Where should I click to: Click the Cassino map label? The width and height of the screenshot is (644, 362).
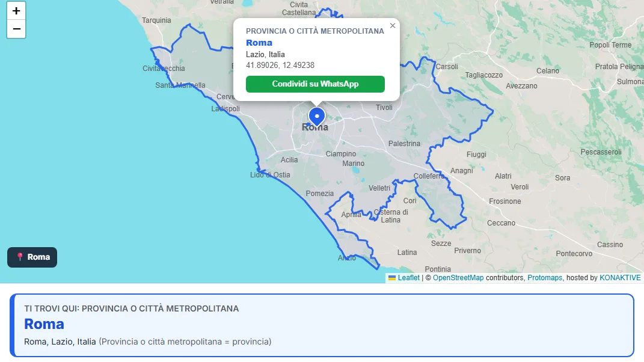pos(610,245)
